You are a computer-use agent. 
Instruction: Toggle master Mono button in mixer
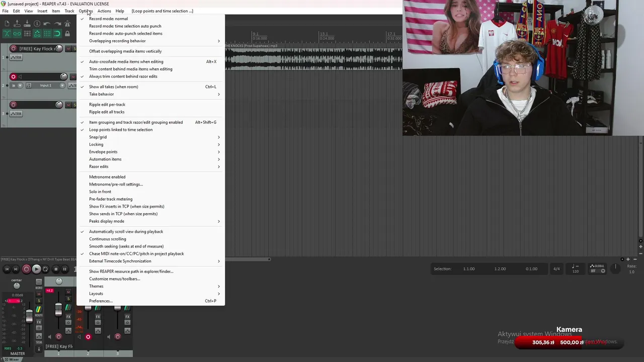pos(39,282)
